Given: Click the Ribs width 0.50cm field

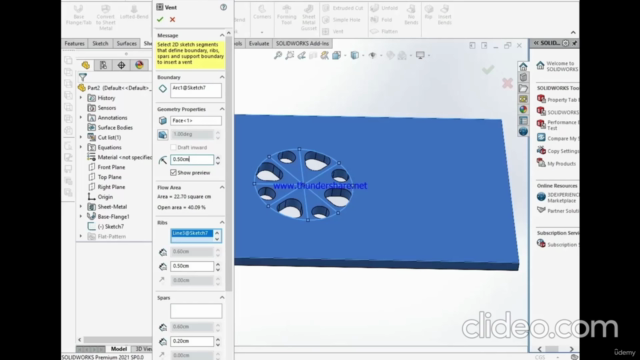Looking at the screenshot, I should point(191,266).
